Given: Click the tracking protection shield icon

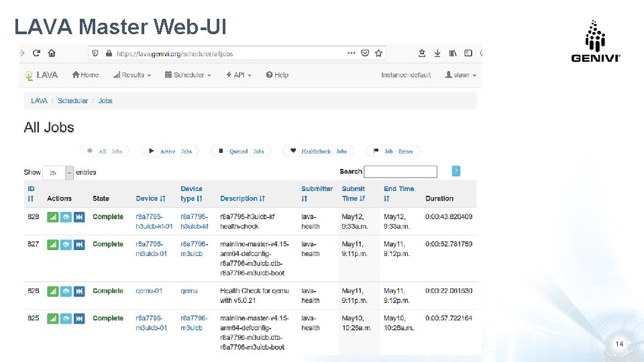Looking at the screenshot, I should pos(95,54).
